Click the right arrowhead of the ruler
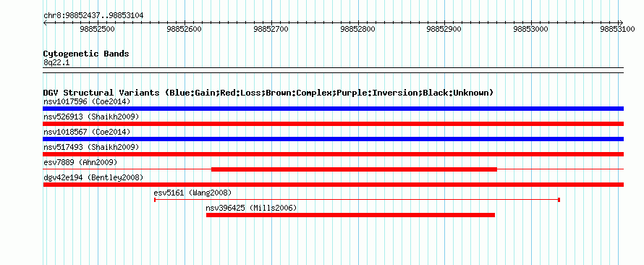644x265 pixels. [622, 22]
